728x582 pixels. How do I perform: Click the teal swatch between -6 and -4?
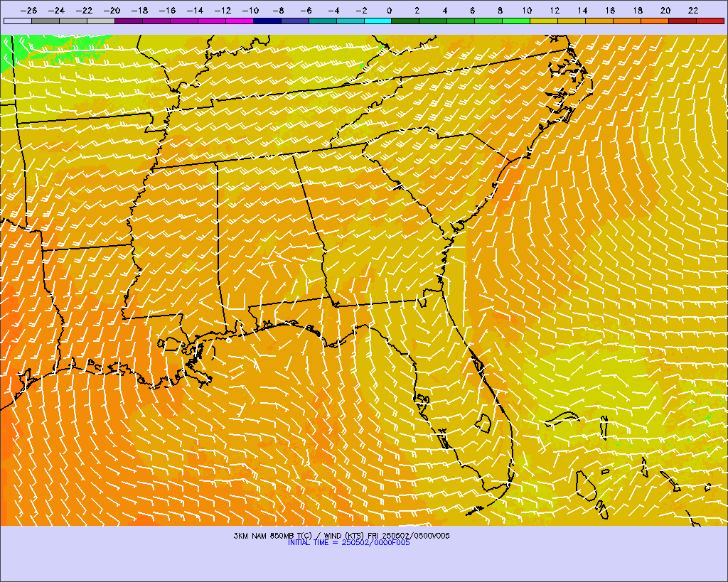pyautogui.click(x=322, y=21)
